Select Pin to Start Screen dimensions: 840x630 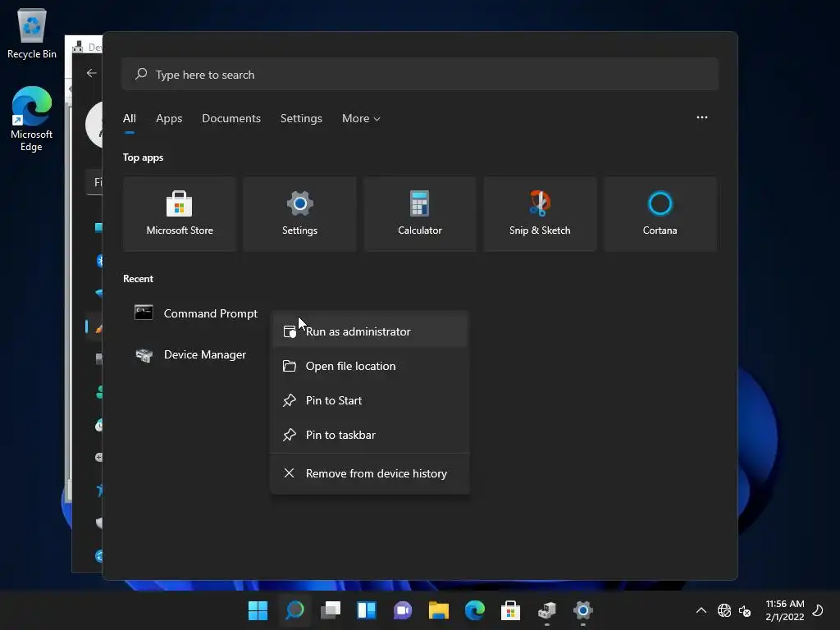[x=370, y=400]
